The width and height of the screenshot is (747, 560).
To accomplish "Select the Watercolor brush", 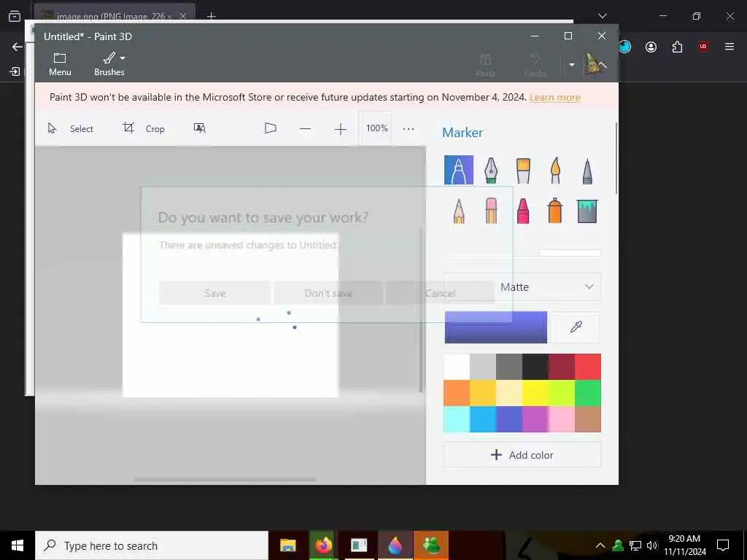I will (x=555, y=171).
